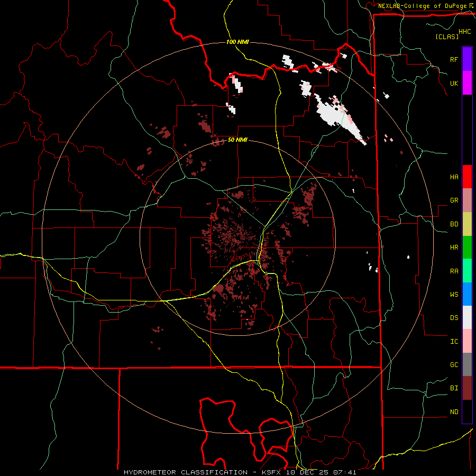This screenshot has height=476, width=476.
Task: Click the 50 NMI range ring label
Action: [237, 140]
